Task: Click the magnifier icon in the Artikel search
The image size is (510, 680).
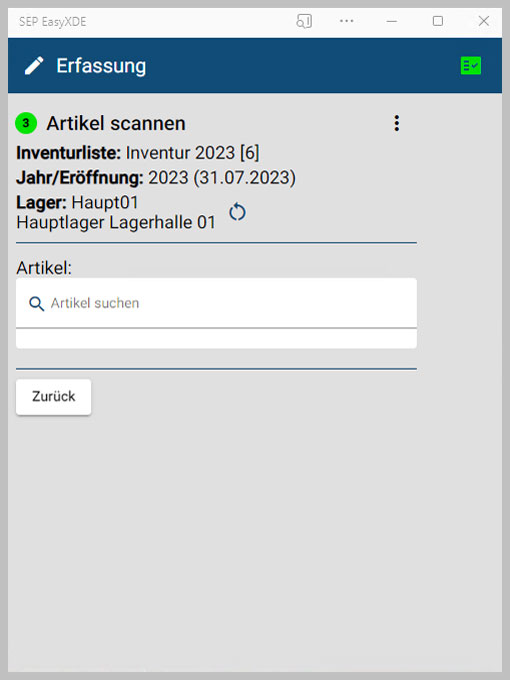Action: 36,303
